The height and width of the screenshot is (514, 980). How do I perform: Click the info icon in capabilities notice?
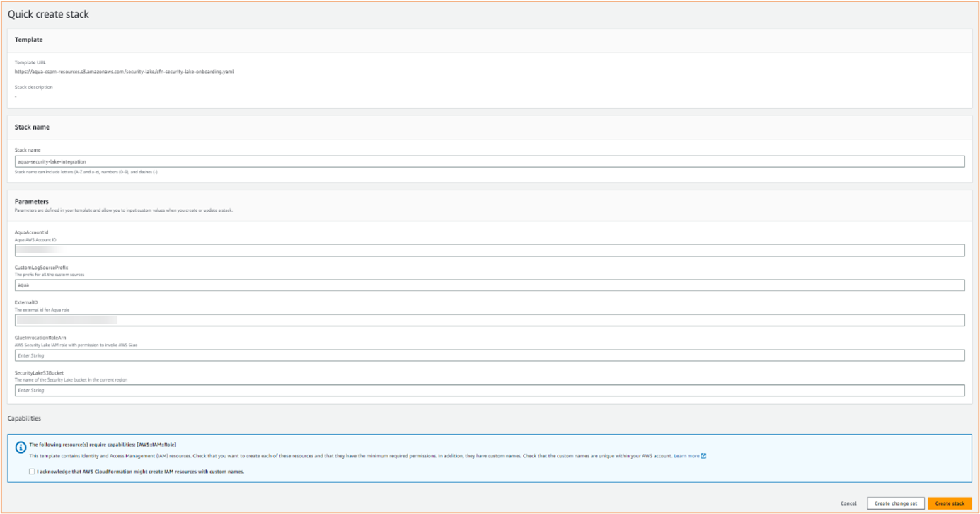(21, 447)
